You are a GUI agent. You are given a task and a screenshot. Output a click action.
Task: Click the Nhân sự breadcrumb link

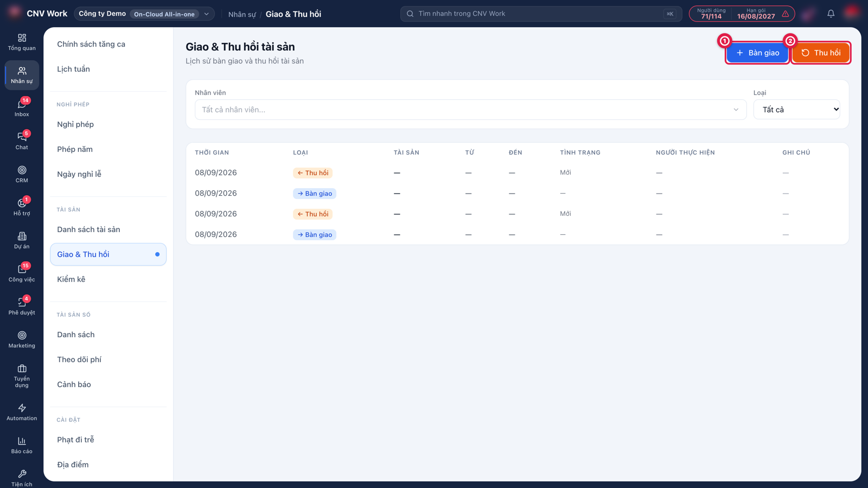pyautogui.click(x=242, y=14)
